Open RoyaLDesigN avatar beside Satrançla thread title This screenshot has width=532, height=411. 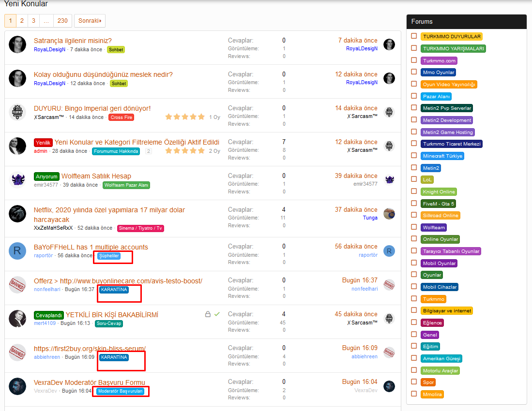17,44
